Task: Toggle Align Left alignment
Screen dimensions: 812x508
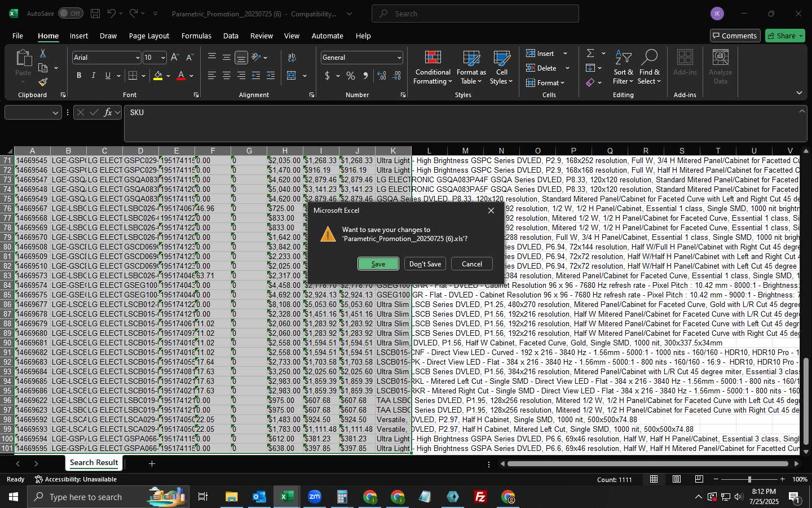Action: click(x=212, y=76)
